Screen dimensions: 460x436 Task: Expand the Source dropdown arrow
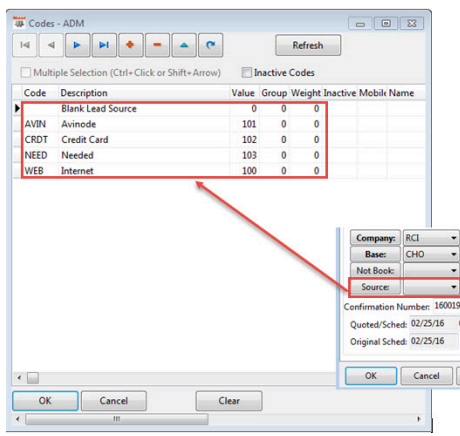coord(453,287)
